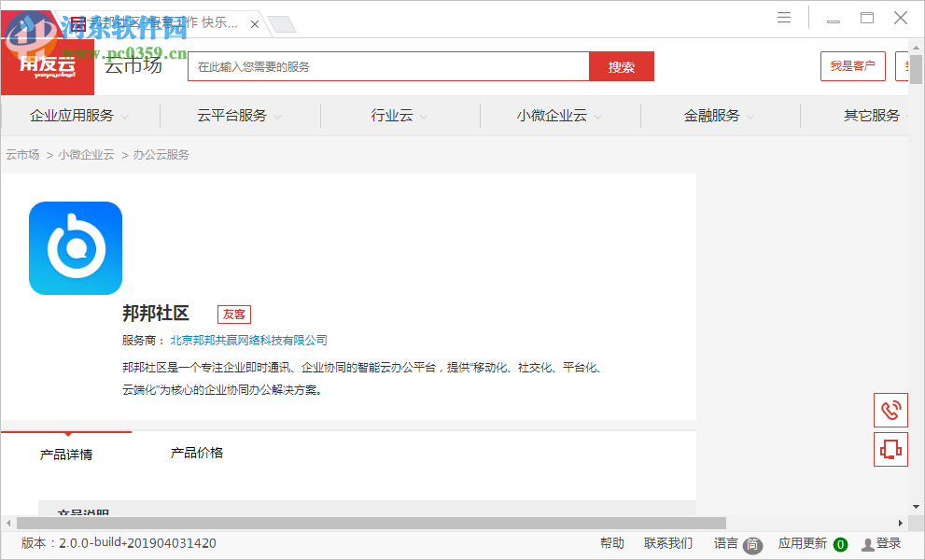Click 联系我们 in the bottom bar
The height and width of the screenshot is (560, 925).
click(x=668, y=543)
